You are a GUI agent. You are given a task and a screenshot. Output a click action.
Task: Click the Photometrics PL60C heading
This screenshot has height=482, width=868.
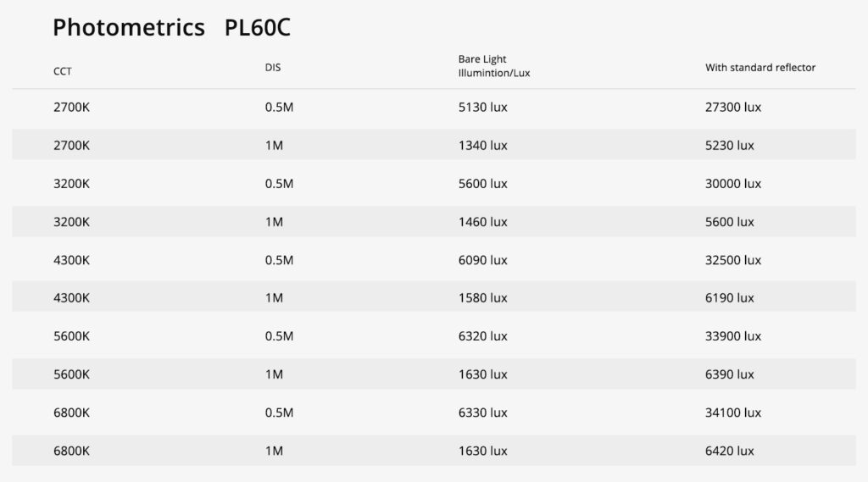click(171, 28)
